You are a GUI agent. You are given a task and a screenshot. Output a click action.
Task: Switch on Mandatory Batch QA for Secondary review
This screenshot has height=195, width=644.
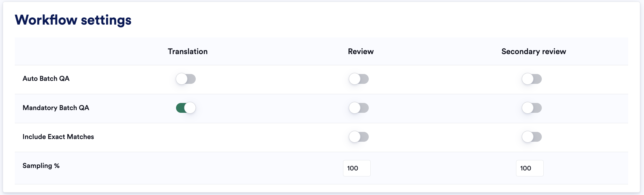coord(532,108)
